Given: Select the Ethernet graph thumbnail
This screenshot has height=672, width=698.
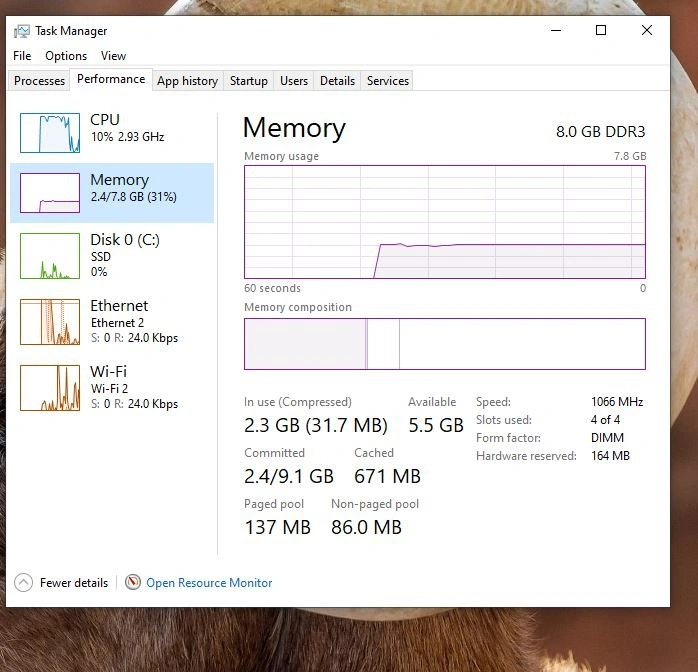Looking at the screenshot, I should [x=49, y=322].
